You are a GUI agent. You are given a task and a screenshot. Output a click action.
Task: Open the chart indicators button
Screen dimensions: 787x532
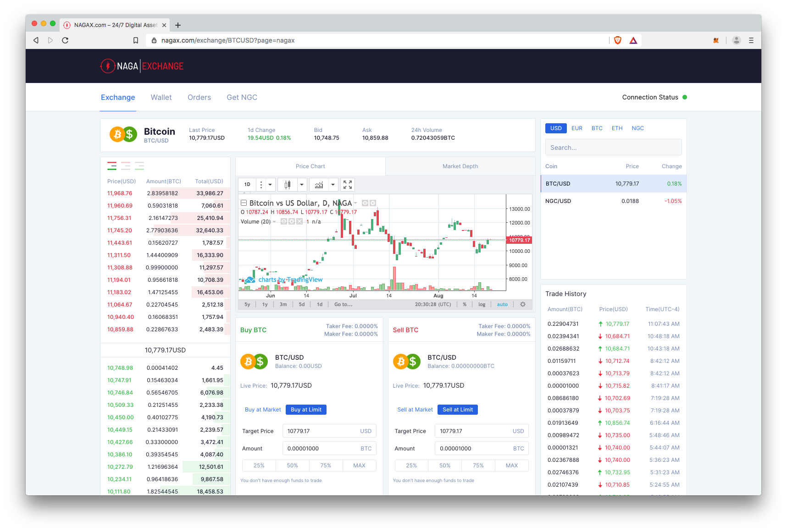tap(319, 185)
